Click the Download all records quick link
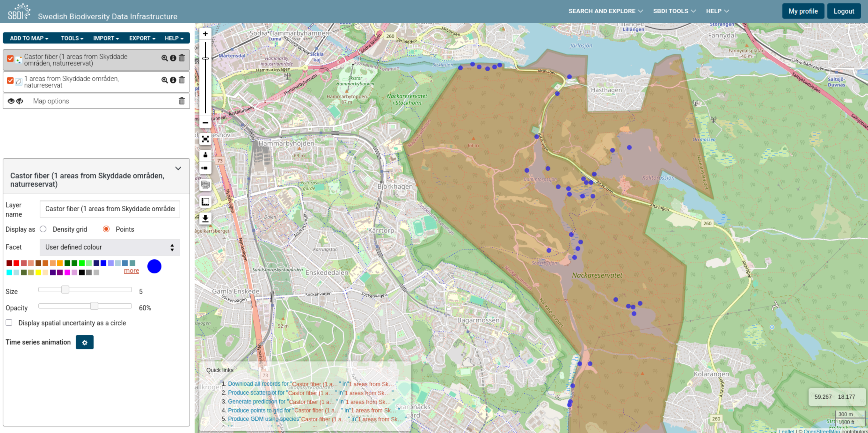868x433 pixels. coord(258,384)
